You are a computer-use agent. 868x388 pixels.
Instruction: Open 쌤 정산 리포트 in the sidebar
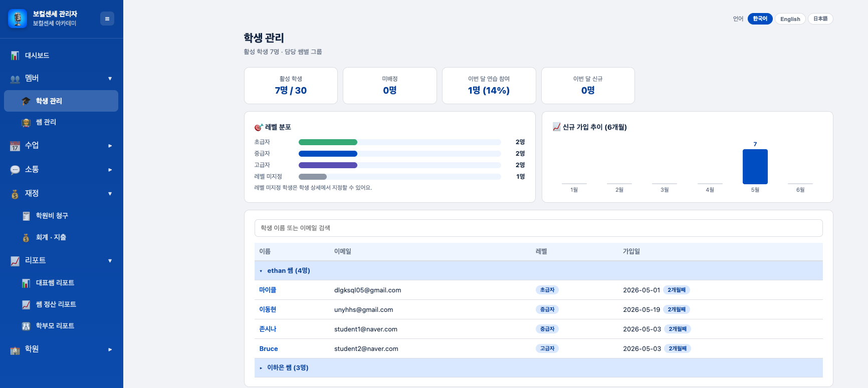61,304
